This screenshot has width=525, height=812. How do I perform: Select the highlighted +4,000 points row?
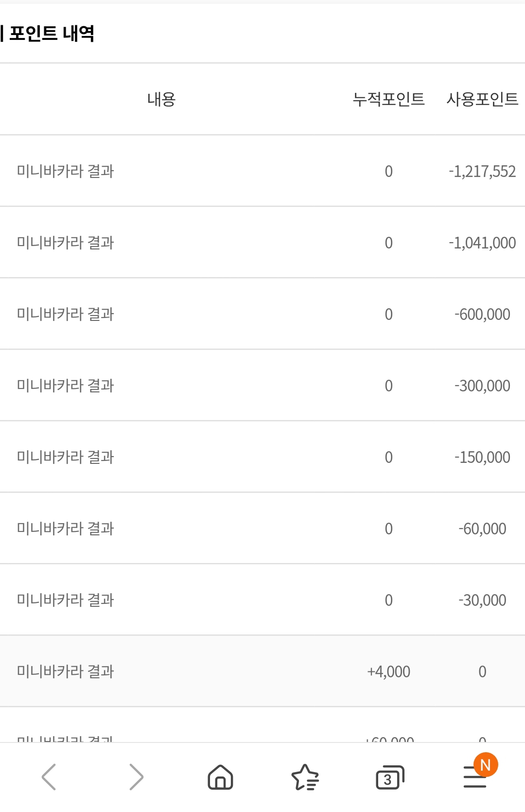[x=262, y=671]
